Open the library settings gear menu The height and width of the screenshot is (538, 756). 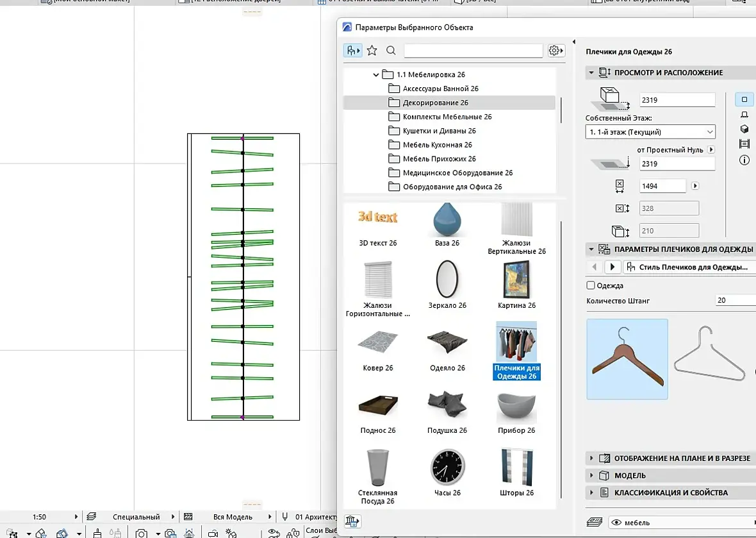click(556, 51)
